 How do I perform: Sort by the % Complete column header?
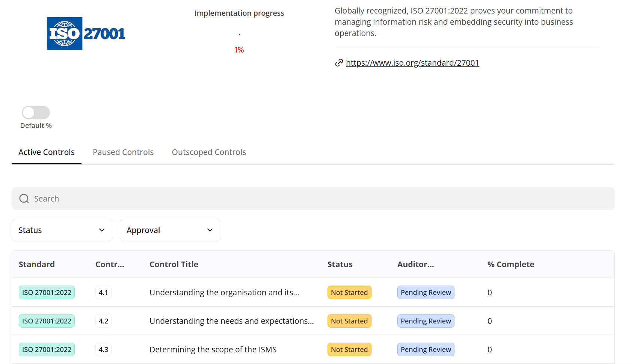(510, 265)
